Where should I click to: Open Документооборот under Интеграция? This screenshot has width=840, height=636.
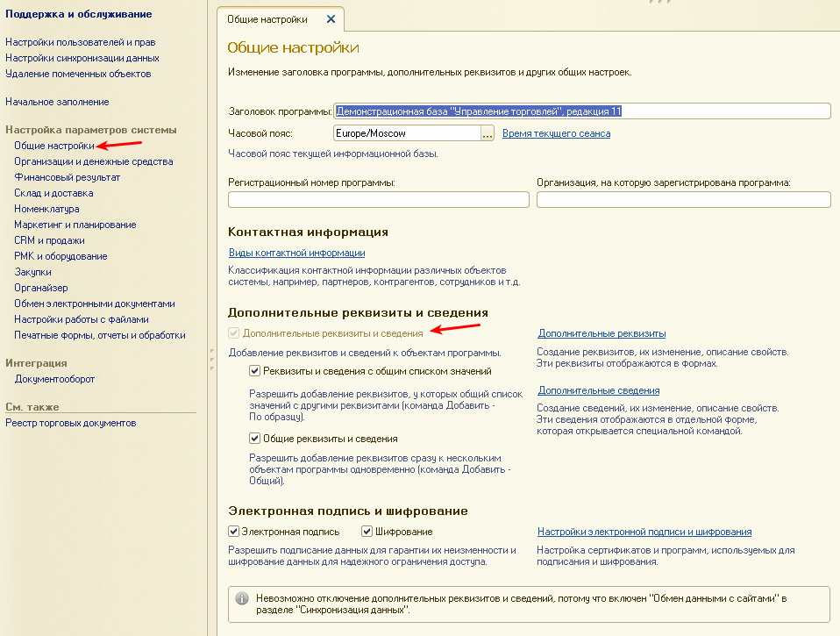54,379
